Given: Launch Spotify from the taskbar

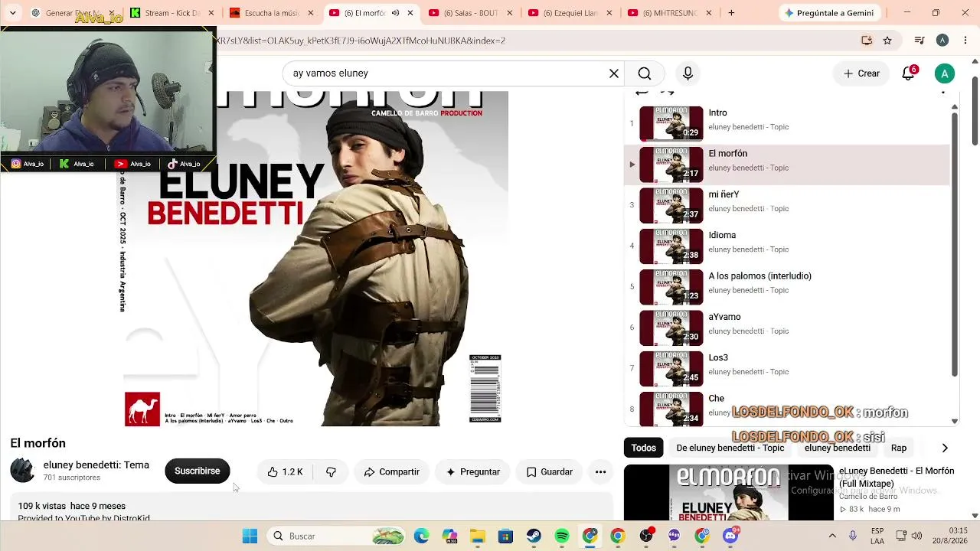Looking at the screenshot, I should point(562,536).
